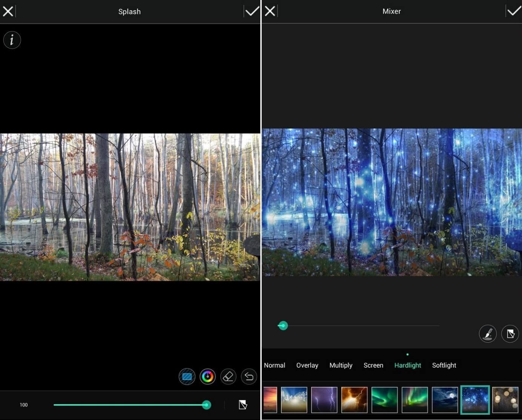Select the highlighted blue sparkle stars thumbnail
Image resolution: width=522 pixels, height=420 pixels.
click(x=475, y=400)
